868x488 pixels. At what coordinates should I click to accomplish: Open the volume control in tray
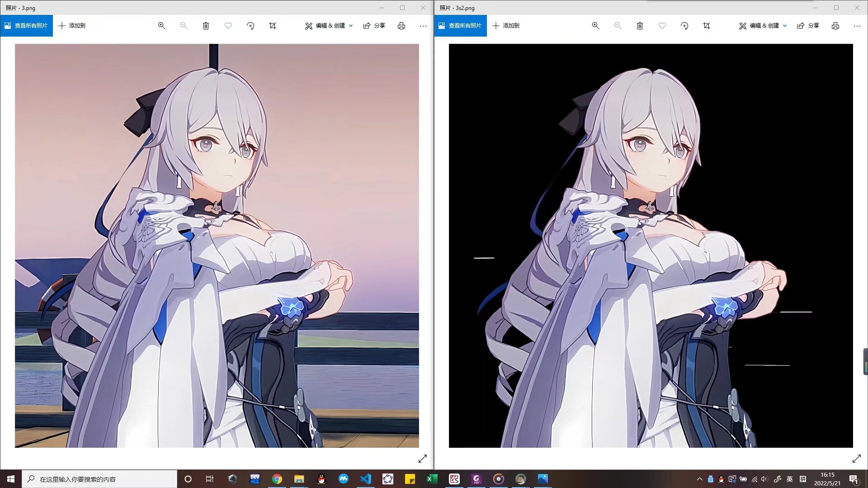pyautogui.click(x=765, y=479)
